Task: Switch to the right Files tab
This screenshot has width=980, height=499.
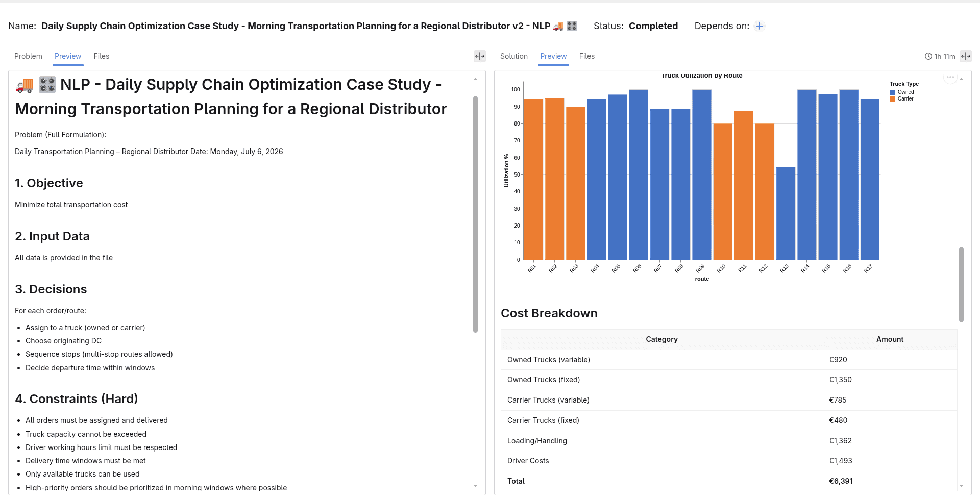Action: pyautogui.click(x=587, y=56)
